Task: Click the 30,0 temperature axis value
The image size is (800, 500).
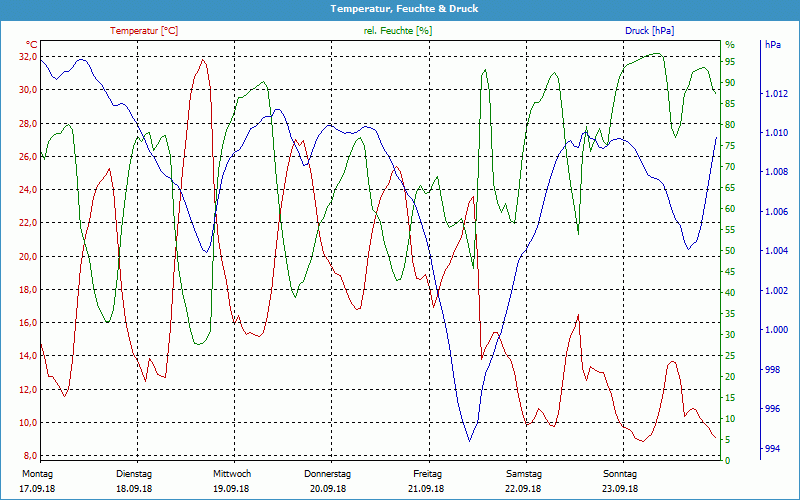Action: (28, 90)
